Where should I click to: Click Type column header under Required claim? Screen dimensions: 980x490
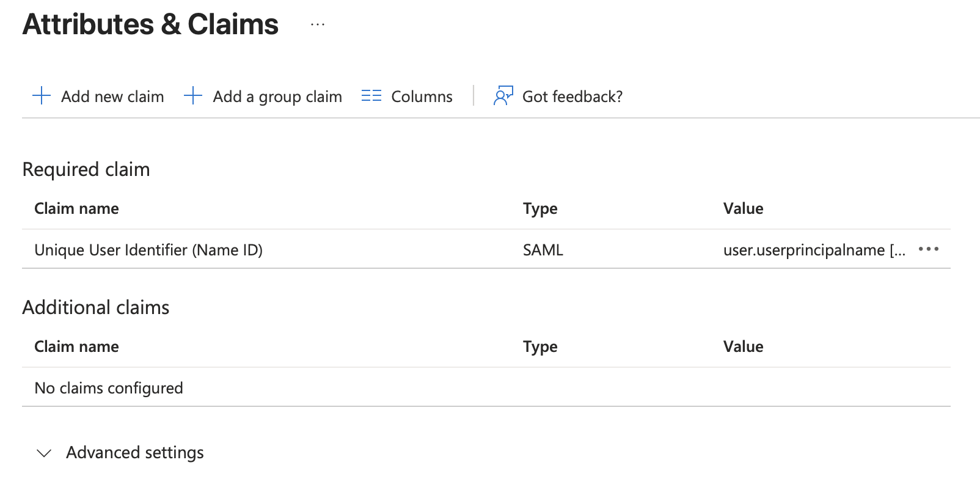pyautogui.click(x=540, y=208)
